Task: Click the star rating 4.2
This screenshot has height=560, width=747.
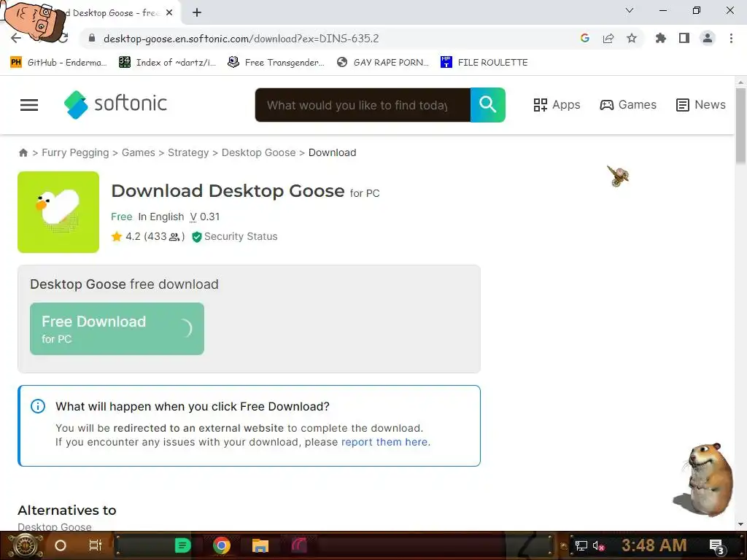Action: pyautogui.click(x=125, y=237)
